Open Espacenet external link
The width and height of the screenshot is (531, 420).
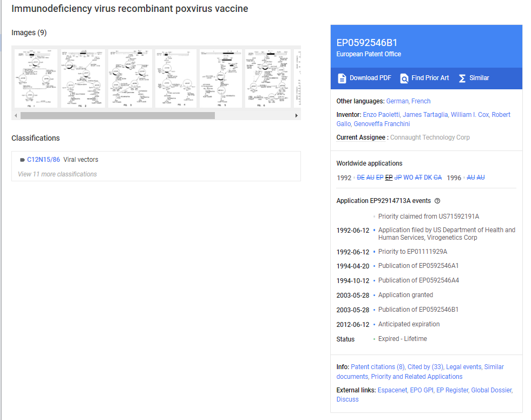pyautogui.click(x=392, y=390)
